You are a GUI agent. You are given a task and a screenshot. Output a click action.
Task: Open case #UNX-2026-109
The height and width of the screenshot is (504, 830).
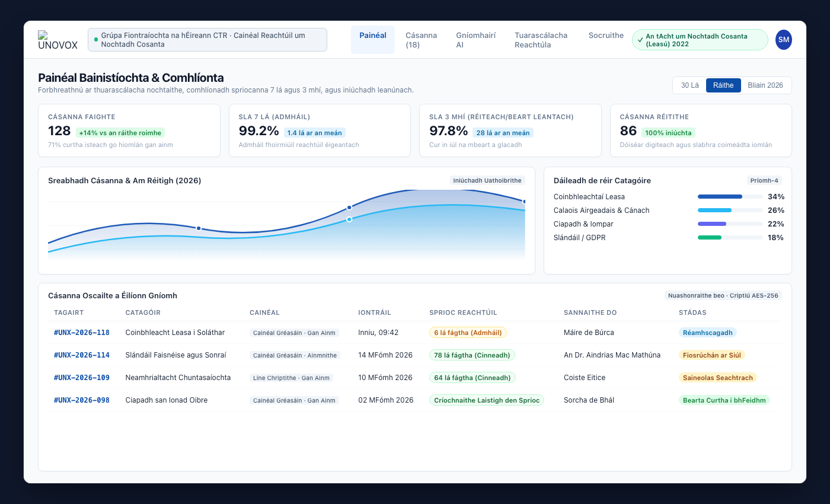[x=82, y=378]
